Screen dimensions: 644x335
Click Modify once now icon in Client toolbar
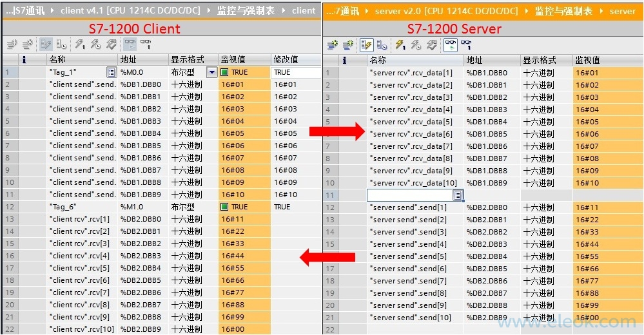(80, 44)
